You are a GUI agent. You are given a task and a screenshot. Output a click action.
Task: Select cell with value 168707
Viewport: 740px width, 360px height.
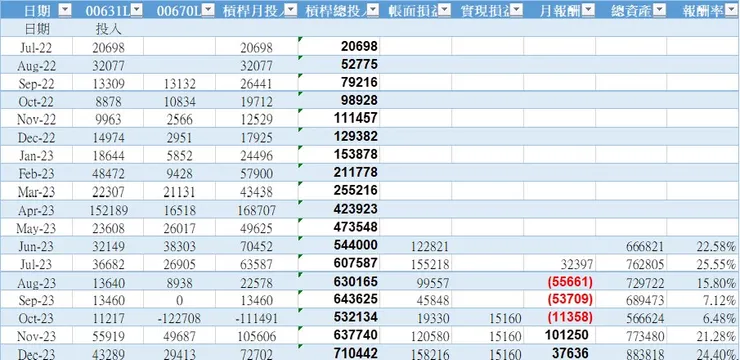pyautogui.click(x=257, y=209)
